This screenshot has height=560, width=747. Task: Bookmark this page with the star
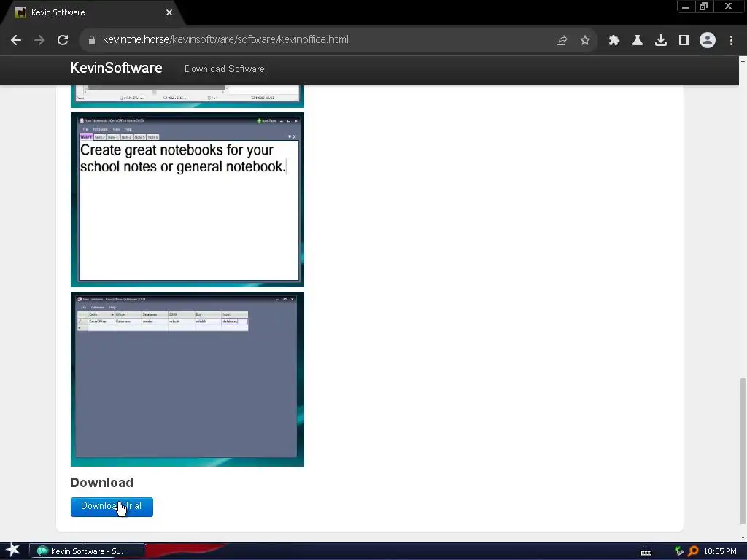pyautogui.click(x=585, y=41)
